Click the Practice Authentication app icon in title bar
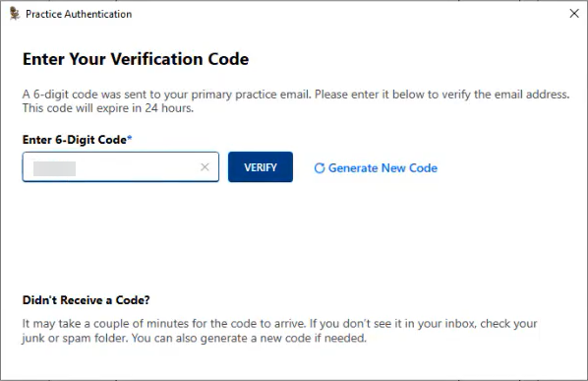This screenshot has height=381, width=588. click(14, 14)
